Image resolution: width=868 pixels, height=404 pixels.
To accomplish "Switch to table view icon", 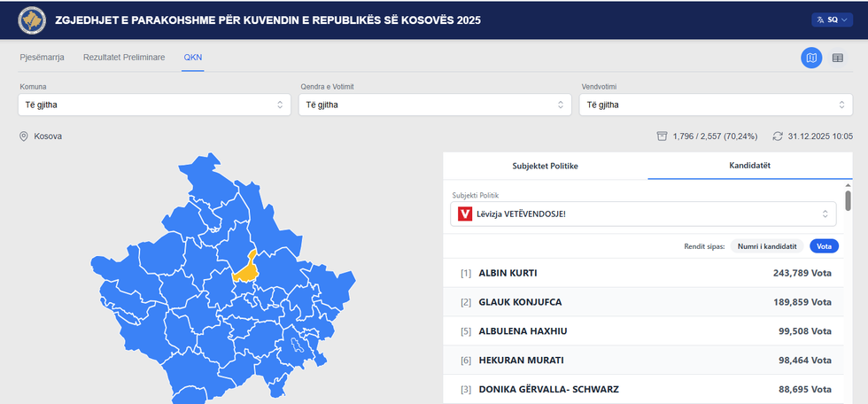I will 837,58.
